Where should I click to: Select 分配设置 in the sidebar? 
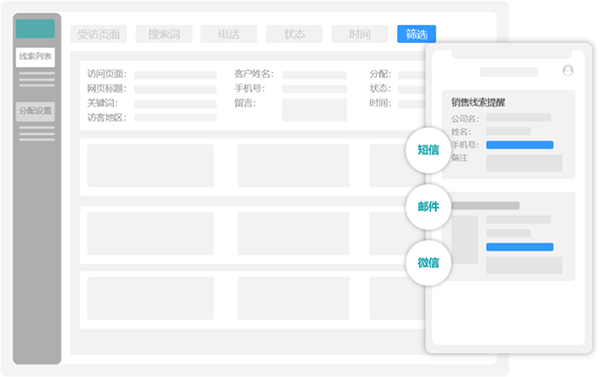coord(35,111)
